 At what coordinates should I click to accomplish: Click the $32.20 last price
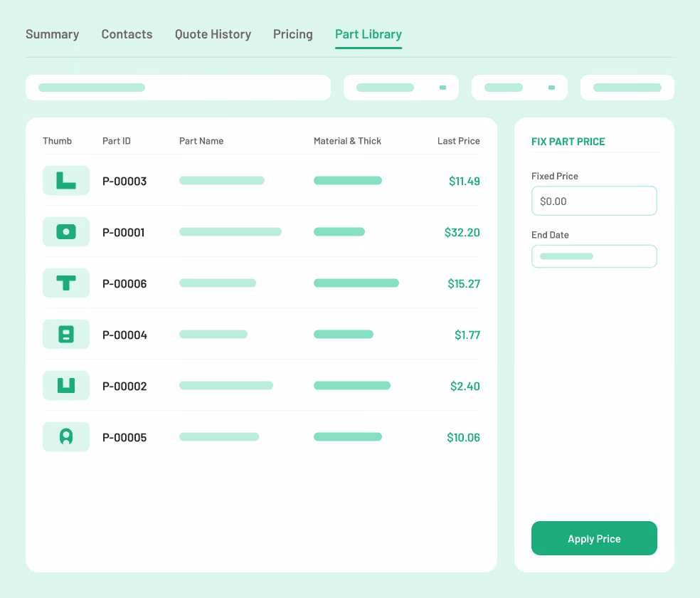(x=462, y=233)
